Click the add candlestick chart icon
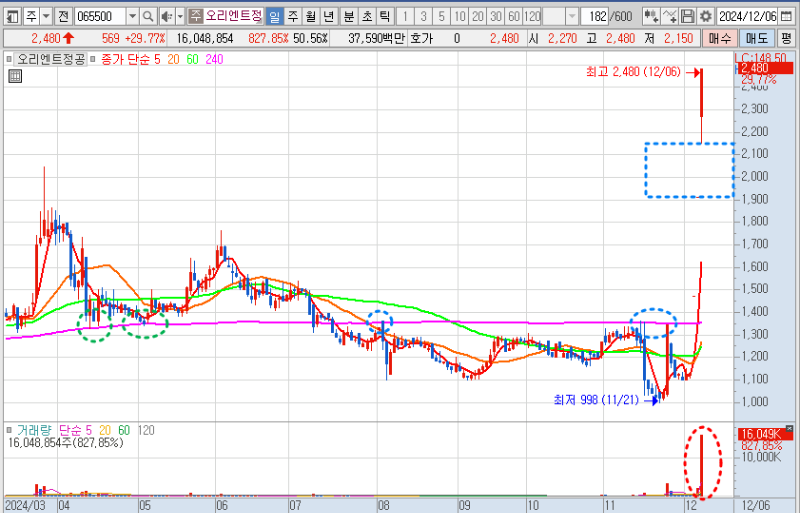 pyautogui.click(x=651, y=17)
